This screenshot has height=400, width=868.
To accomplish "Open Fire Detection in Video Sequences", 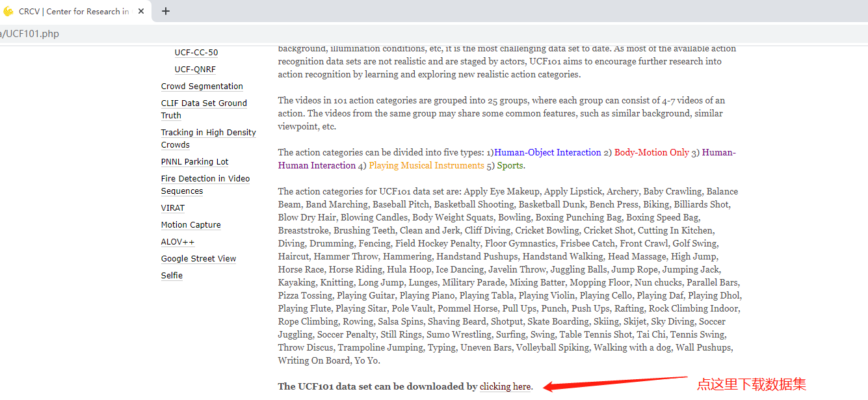I will 205,185.
